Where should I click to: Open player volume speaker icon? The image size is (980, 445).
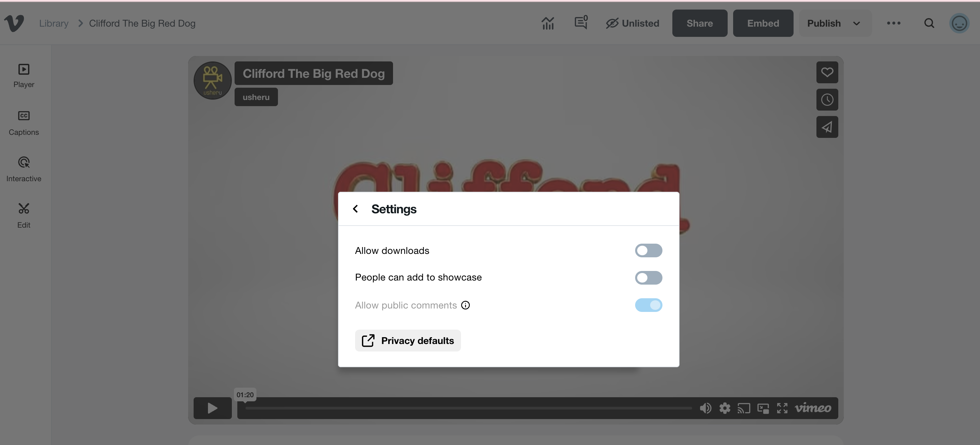tap(705, 408)
